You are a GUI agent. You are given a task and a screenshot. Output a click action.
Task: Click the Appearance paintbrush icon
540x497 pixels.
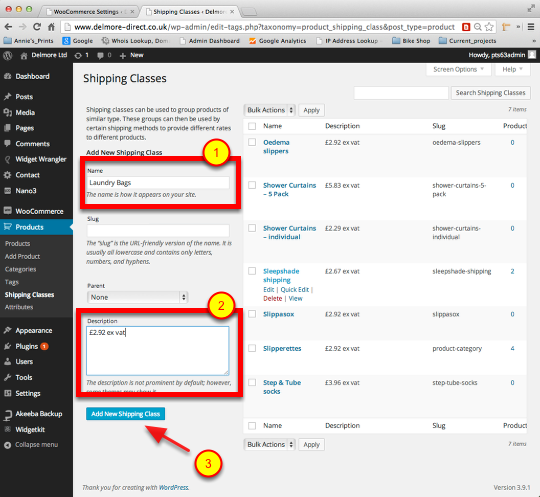coord(8,330)
